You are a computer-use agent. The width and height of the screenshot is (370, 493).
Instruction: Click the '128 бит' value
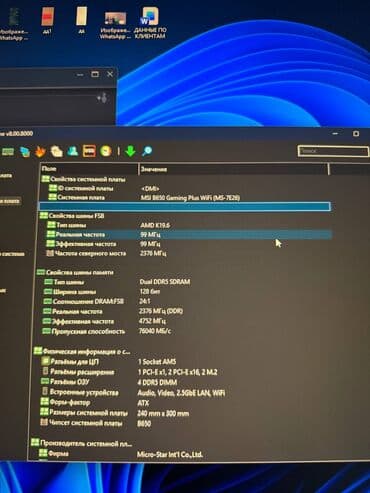tap(150, 292)
